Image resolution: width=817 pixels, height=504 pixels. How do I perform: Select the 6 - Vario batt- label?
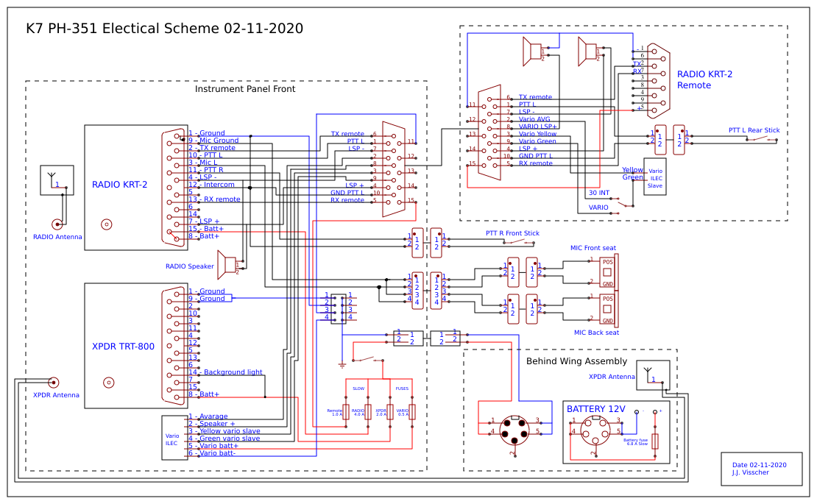[213, 453]
